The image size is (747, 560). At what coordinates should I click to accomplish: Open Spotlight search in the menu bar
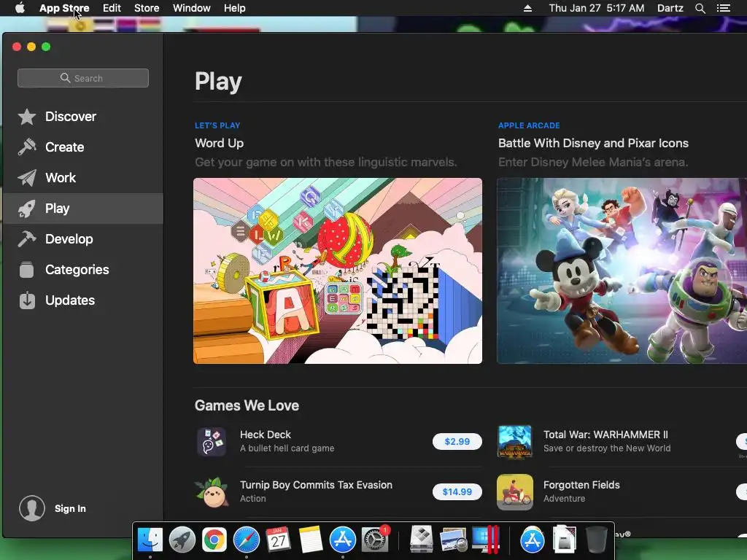[x=700, y=8]
